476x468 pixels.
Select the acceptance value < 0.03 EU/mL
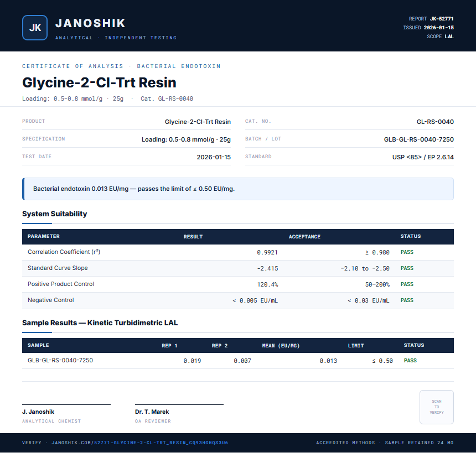[368, 300]
